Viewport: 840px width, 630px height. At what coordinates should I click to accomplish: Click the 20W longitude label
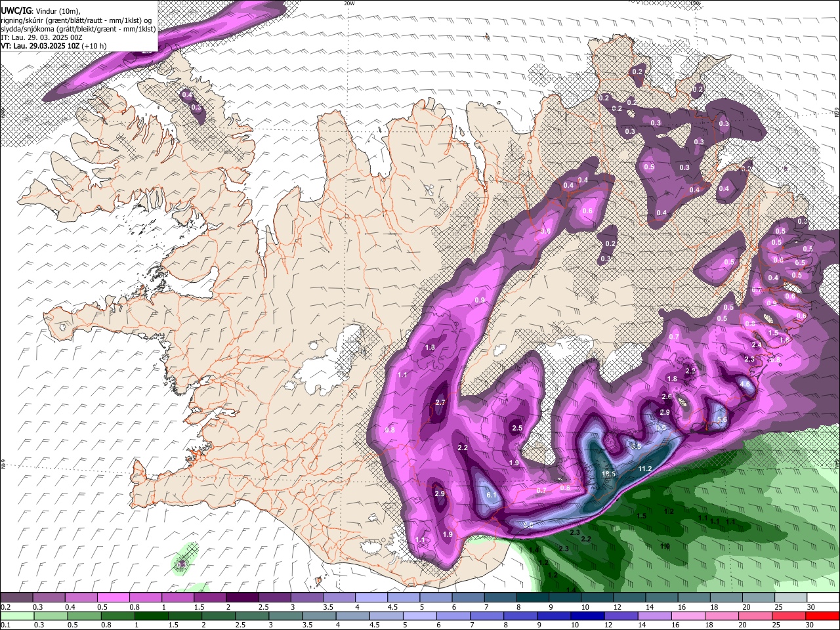click(349, 3)
